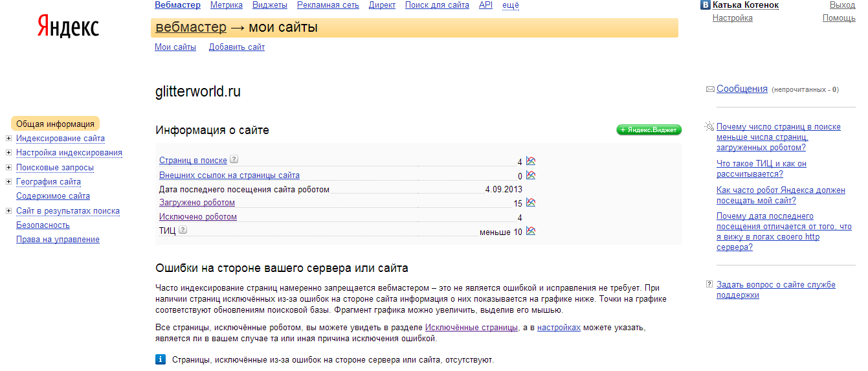Open the Метрика top menu item
Viewport: 868px width, 371px height.
(227, 5)
